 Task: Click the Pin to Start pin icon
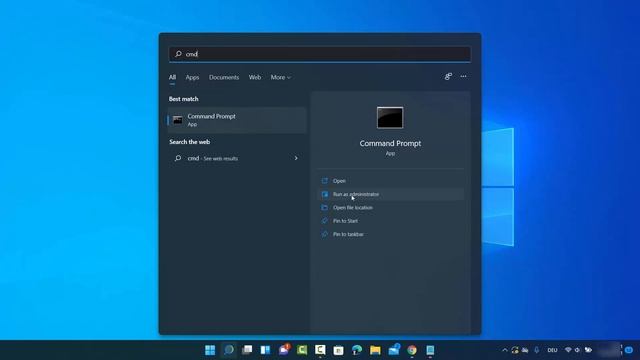coord(325,221)
